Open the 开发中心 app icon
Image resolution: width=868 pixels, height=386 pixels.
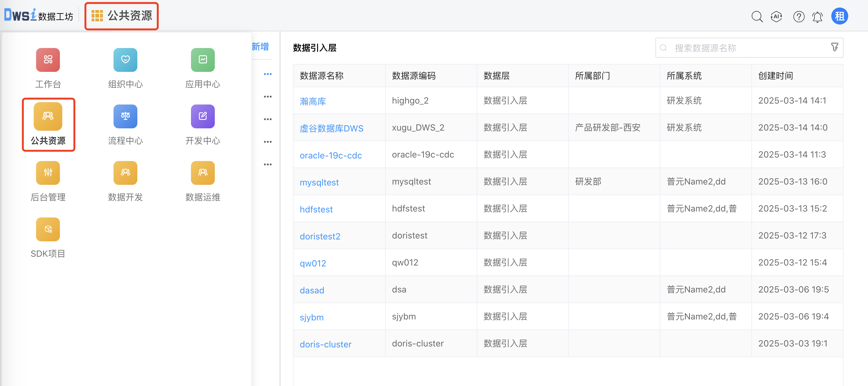click(x=202, y=116)
